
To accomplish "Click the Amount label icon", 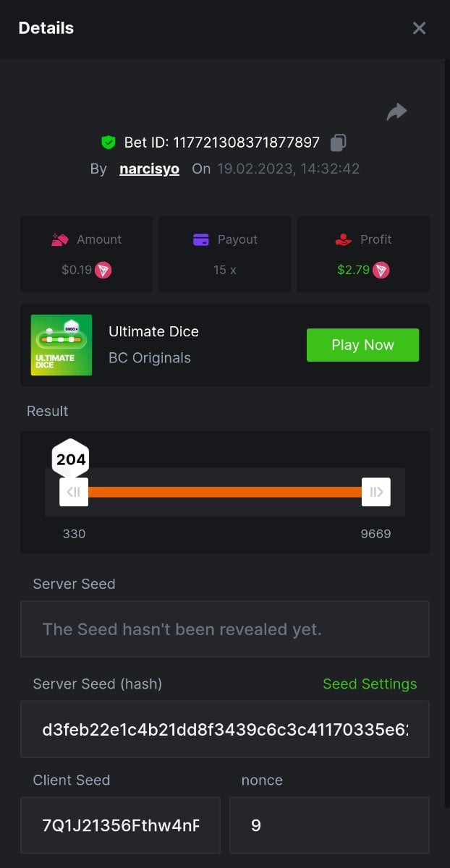I will tap(59, 239).
